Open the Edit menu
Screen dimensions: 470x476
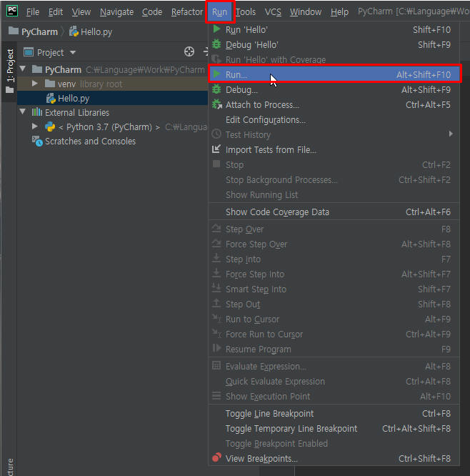tap(56, 12)
